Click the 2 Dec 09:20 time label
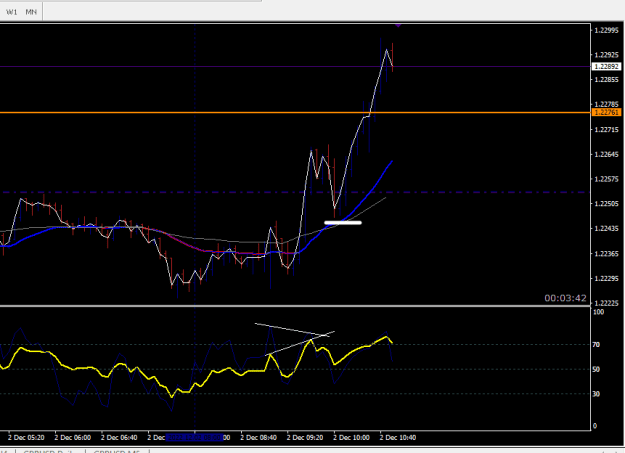This screenshot has height=453, width=625. click(305, 437)
